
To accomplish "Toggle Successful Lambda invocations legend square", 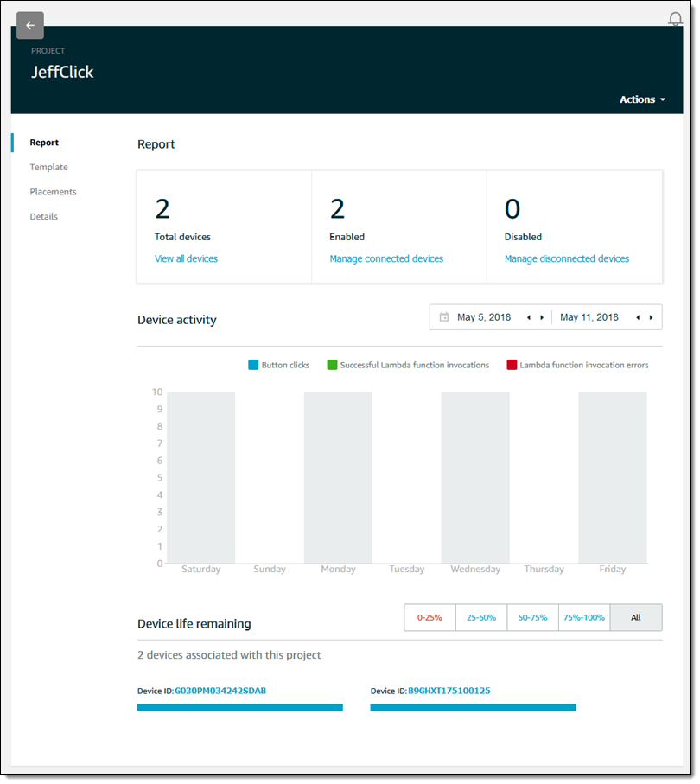I will [332, 365].
